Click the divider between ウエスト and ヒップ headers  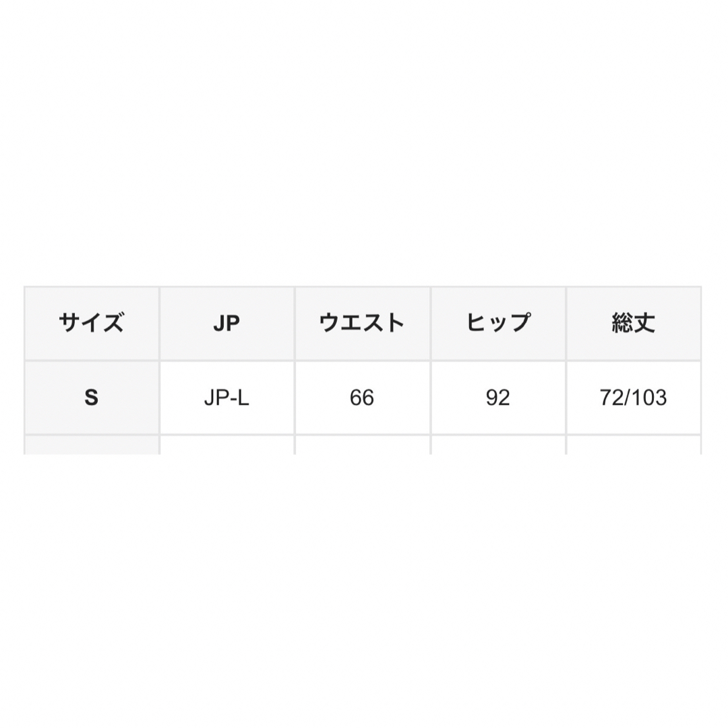coord(431,323)
